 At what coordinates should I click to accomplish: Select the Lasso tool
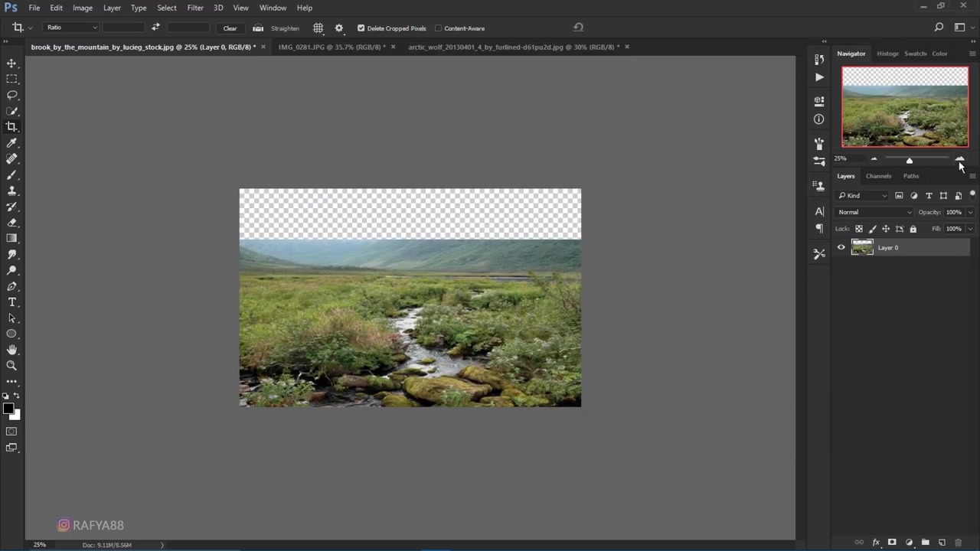pos(11,95)
